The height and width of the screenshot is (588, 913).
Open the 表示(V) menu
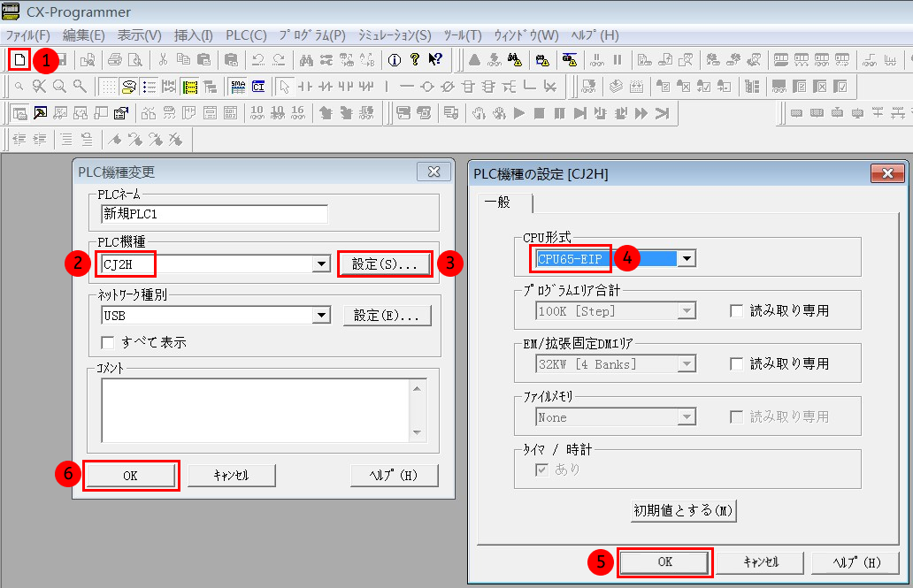tap(139, 35)
